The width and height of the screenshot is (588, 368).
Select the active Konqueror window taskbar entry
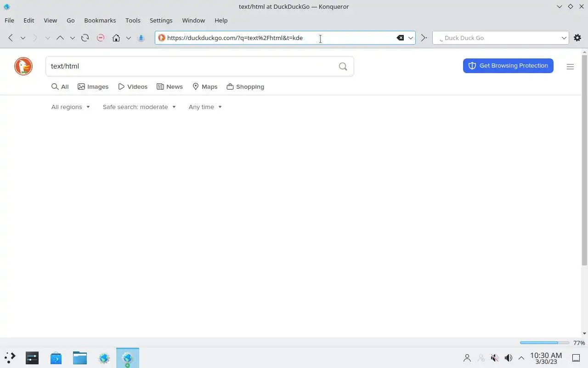(128, 358)
